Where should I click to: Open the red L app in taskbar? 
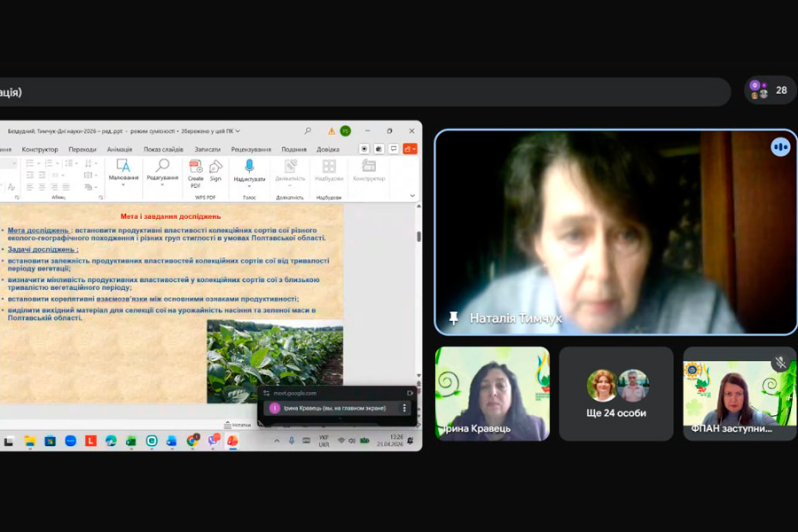click(90, 441)
